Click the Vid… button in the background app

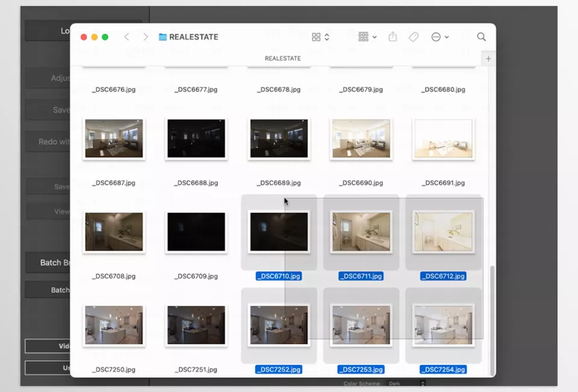(x=48, y=346)
